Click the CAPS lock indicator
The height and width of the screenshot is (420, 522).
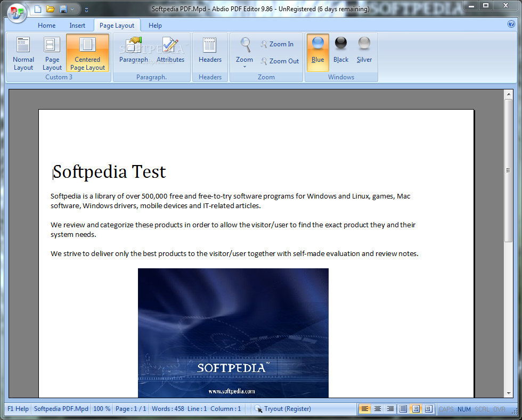point(446,409)
